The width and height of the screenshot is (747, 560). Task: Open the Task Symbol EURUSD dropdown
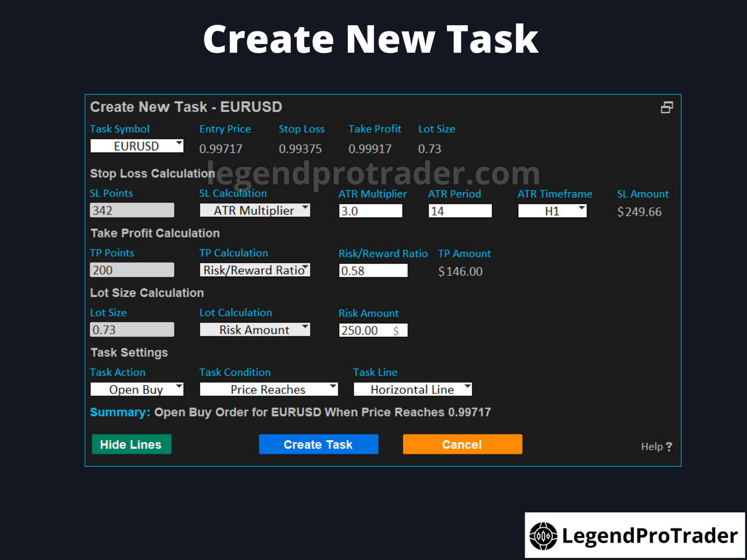(137, 146)
